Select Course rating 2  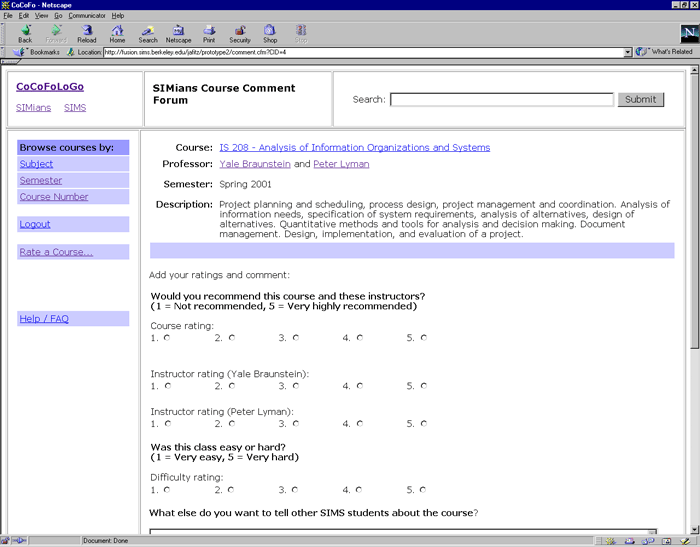pyautogui.click(x=232, y=338)
